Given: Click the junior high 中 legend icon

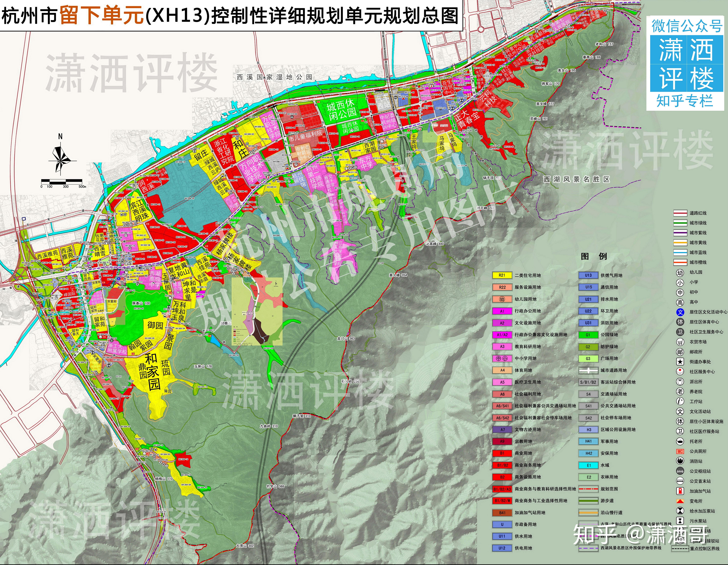Looking at the screenshot, I should click(x=680, y=293).
